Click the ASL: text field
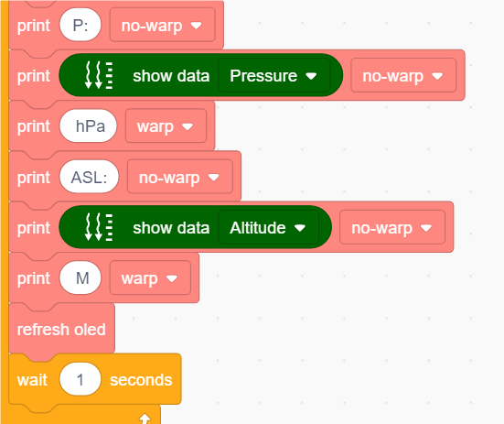Viewport: 504px width, 424px height. pyautogui.click(x=89, y=177)
